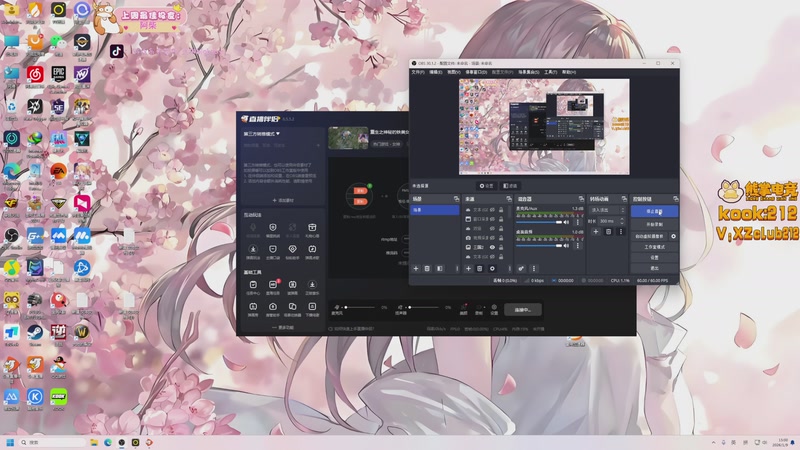This screenshot has width=800, height=450.
Task: Pop out the OBS scenes dock
Action: (x=456, y=198)
